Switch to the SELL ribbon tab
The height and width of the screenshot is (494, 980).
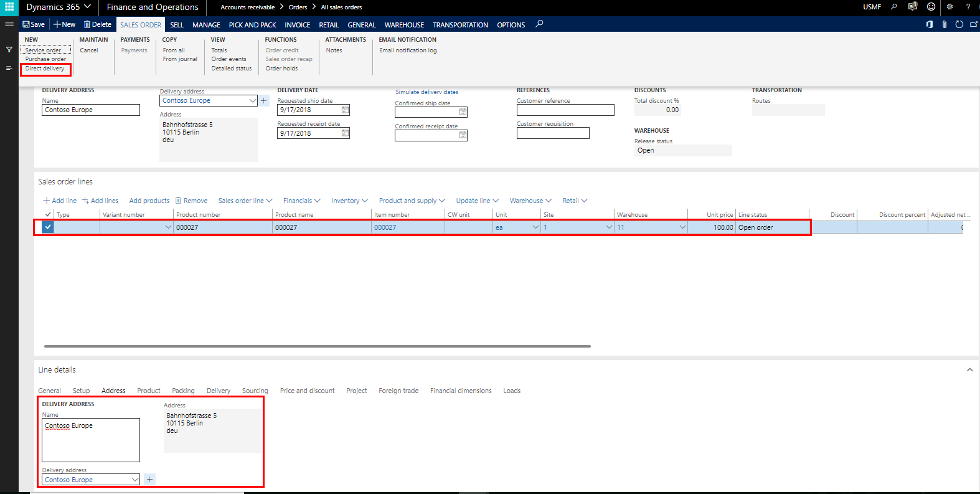pyautogui.click(x=177, y=25)
